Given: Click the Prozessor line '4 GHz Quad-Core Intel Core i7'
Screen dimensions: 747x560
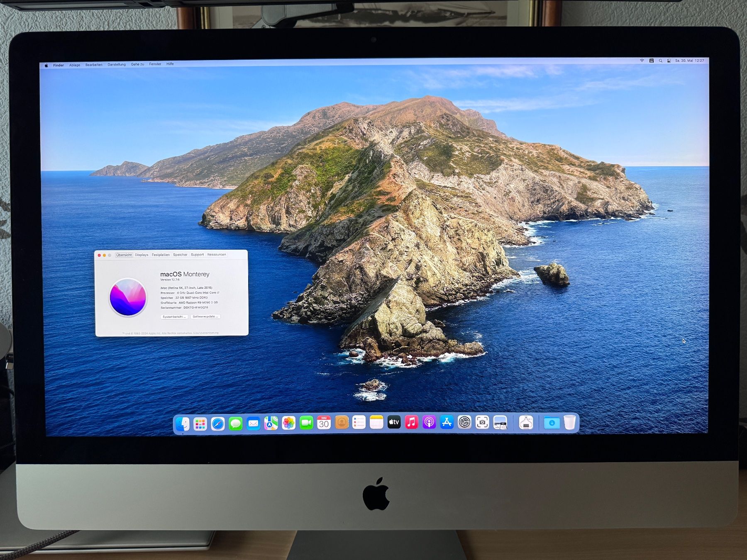Looking at the screenshot, I should tap(198, 292).
